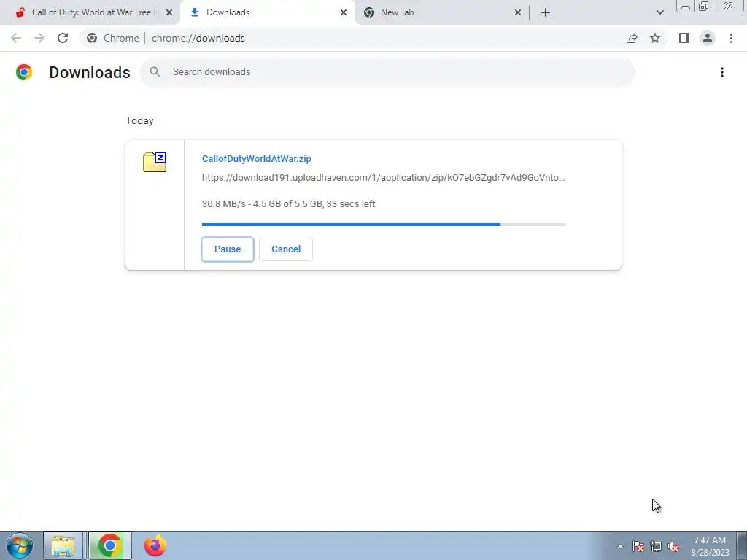747x560 pixels.
Task: Open the Downloads page three-dot menu
Action: [x=721, y=72]
